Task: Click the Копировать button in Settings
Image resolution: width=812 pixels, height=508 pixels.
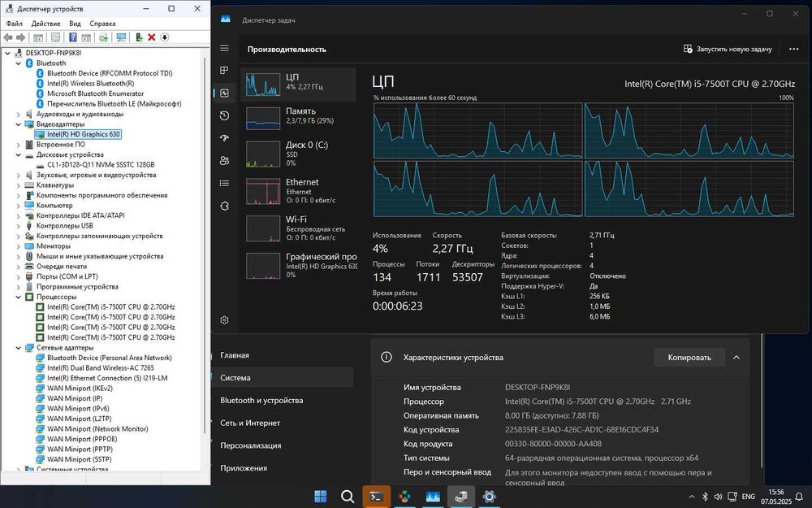Action: point(689,357)
